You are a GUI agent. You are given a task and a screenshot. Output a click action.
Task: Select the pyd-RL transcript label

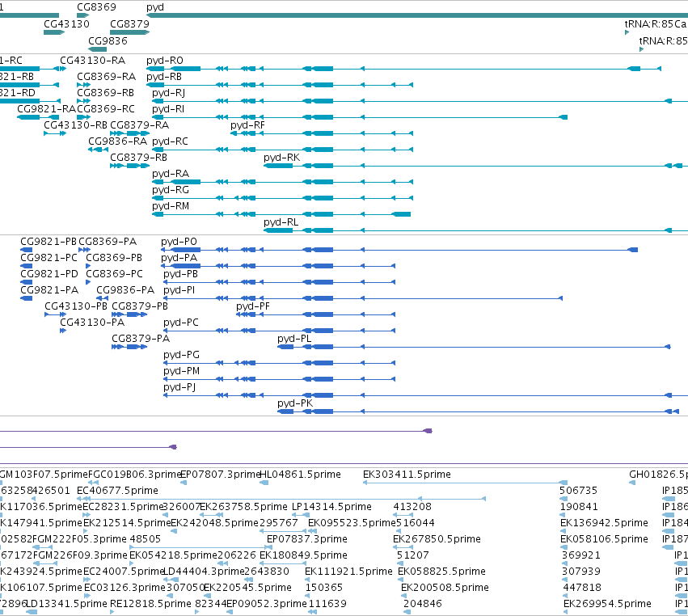tap(281, 223)
